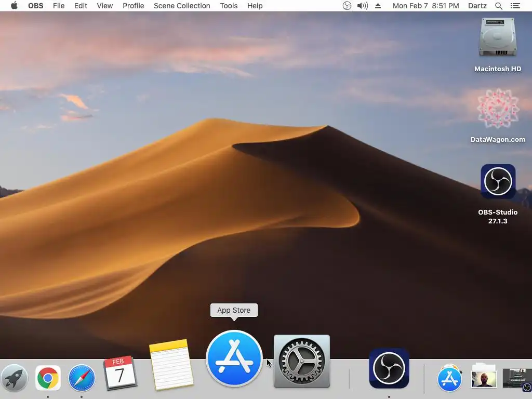Open the Apple menu
The height and width of the screenshot is (399, 532).
pos(14,6)
